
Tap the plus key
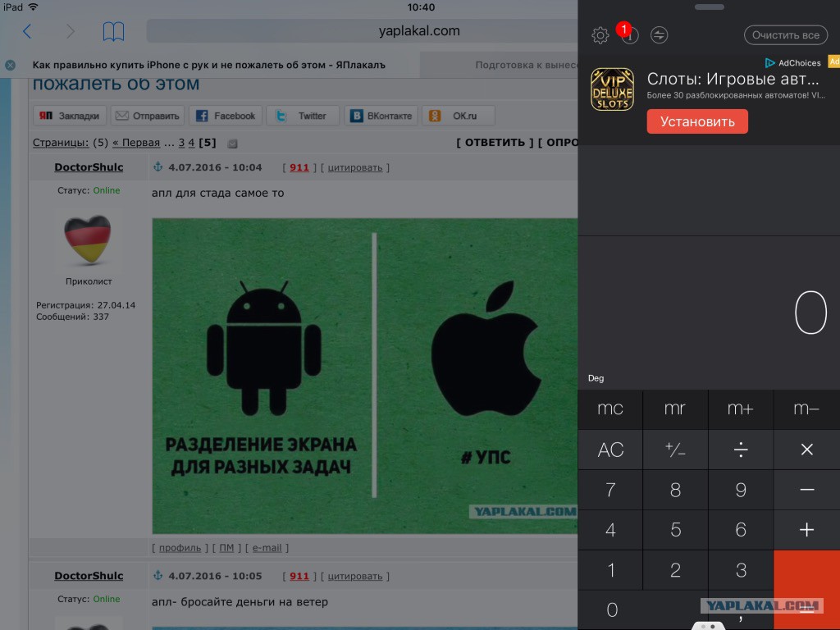807,531
